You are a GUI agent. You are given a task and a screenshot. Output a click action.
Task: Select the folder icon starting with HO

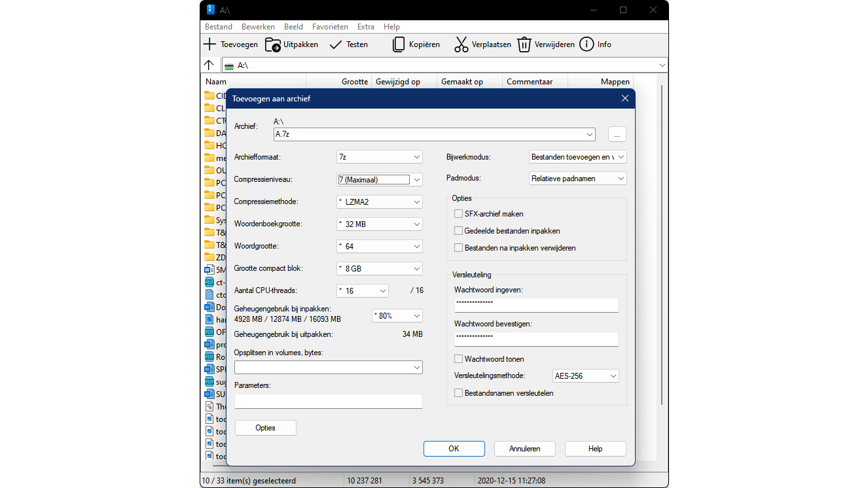point(209,145)
